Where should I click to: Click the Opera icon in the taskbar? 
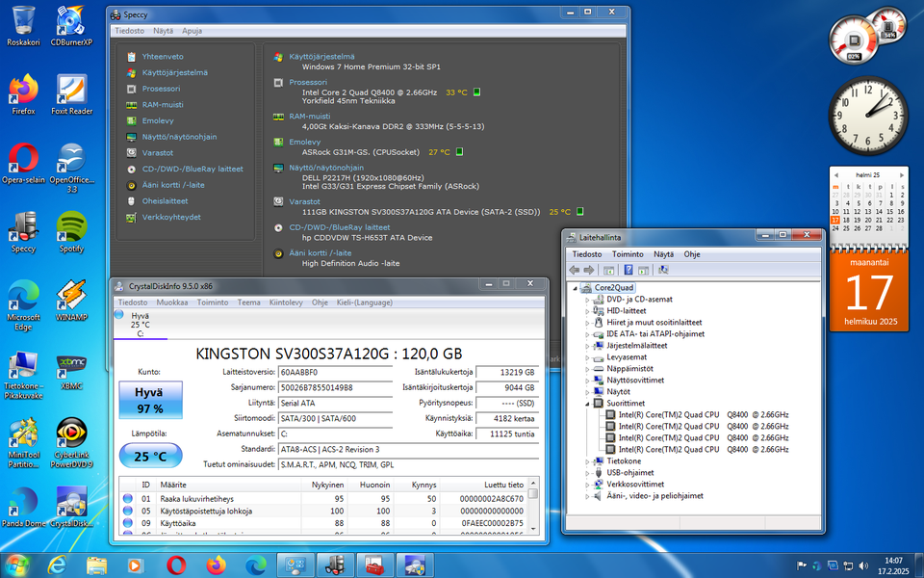(x=176, y=565)
